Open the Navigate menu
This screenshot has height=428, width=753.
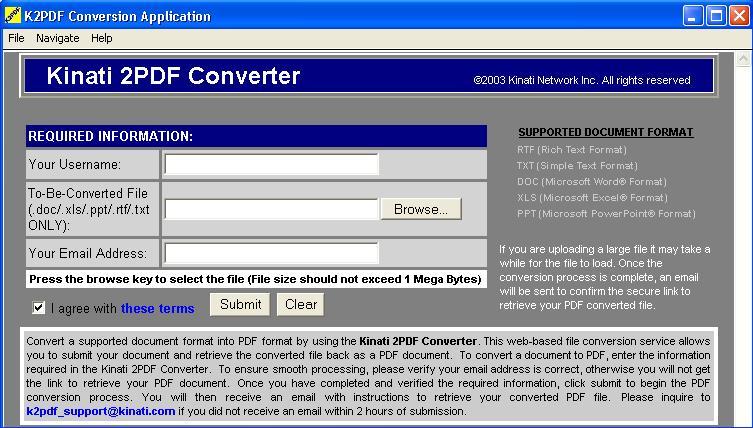[58, 38]
